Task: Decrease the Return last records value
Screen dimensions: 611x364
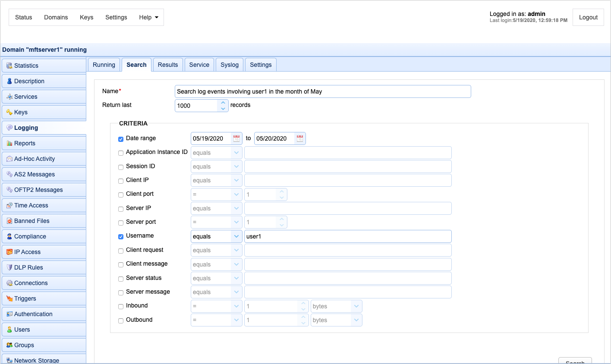Action: [223, 109]
